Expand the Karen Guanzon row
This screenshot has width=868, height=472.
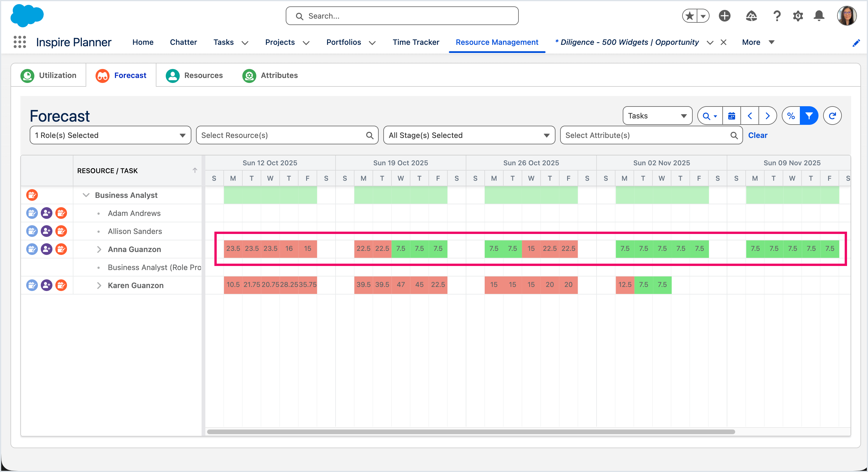click(x=99, y=285)
